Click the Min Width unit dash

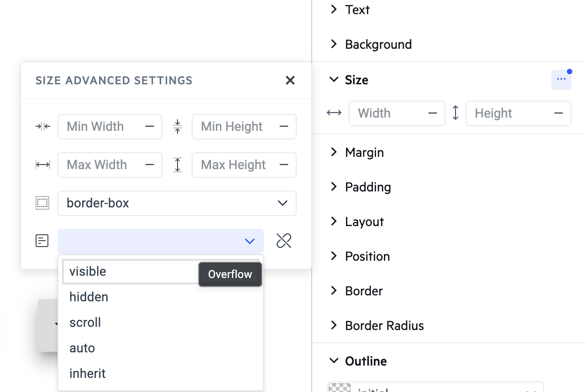click(x=150, y=126)
